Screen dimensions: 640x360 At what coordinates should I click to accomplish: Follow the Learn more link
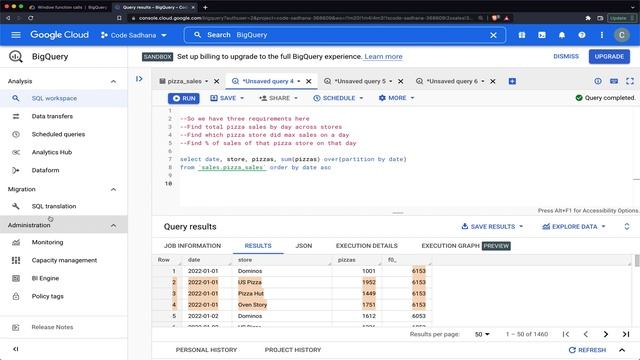[383, 56]
